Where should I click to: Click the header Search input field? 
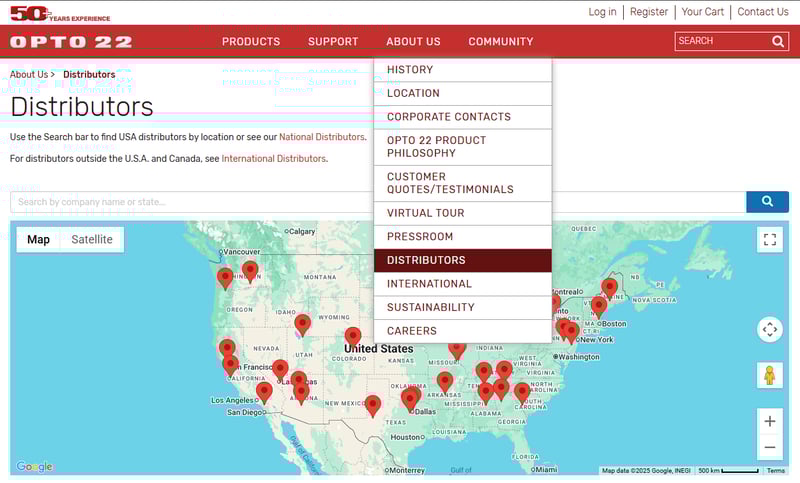(722, 41)
